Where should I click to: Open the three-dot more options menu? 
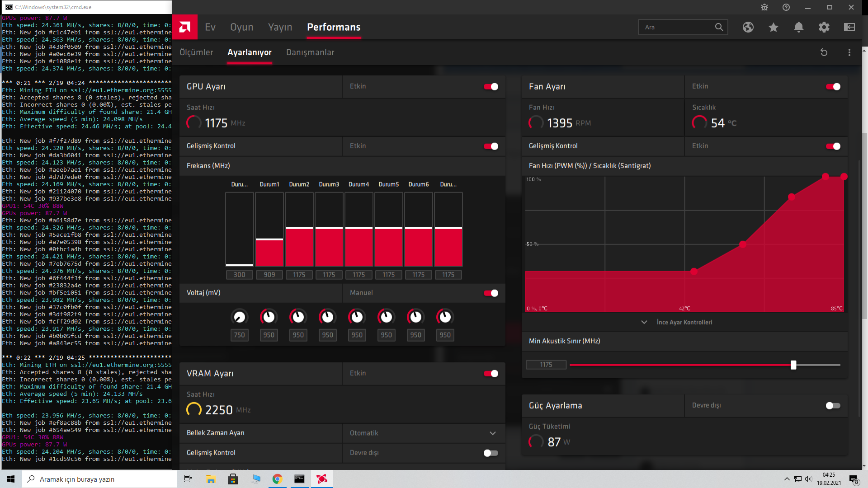(849, 52)
